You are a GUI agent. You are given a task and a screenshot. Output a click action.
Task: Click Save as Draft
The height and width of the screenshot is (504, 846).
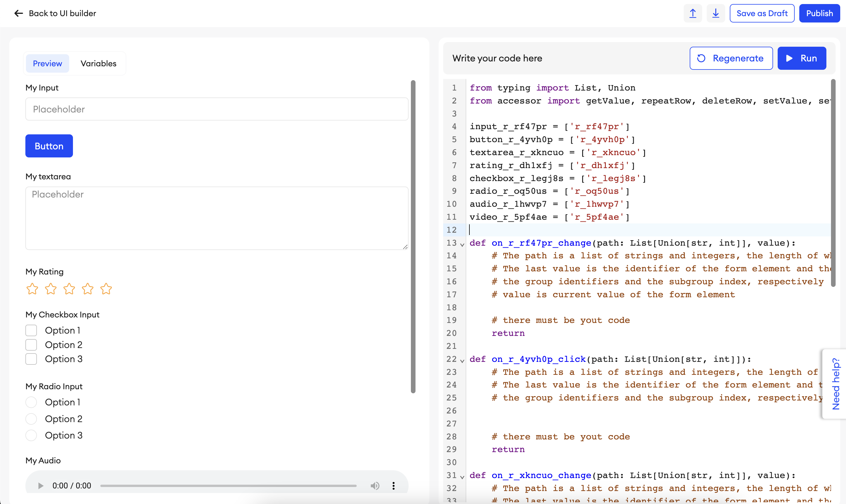[762, 13]
